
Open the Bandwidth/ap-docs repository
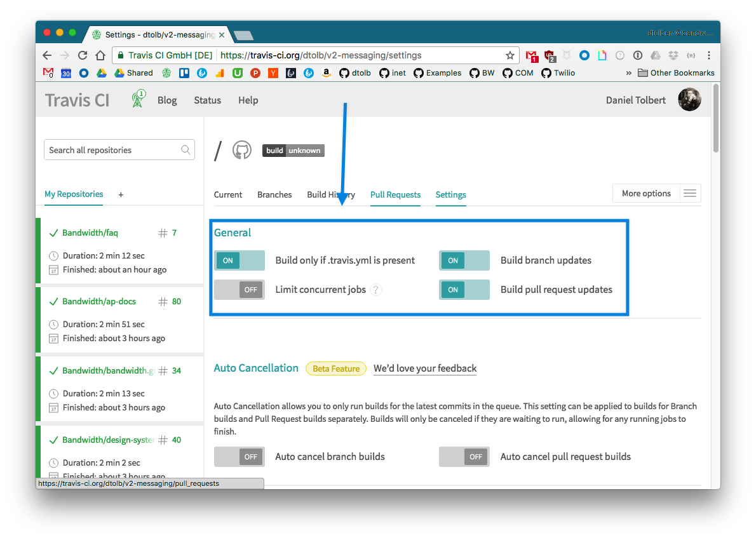pos(99,302)
